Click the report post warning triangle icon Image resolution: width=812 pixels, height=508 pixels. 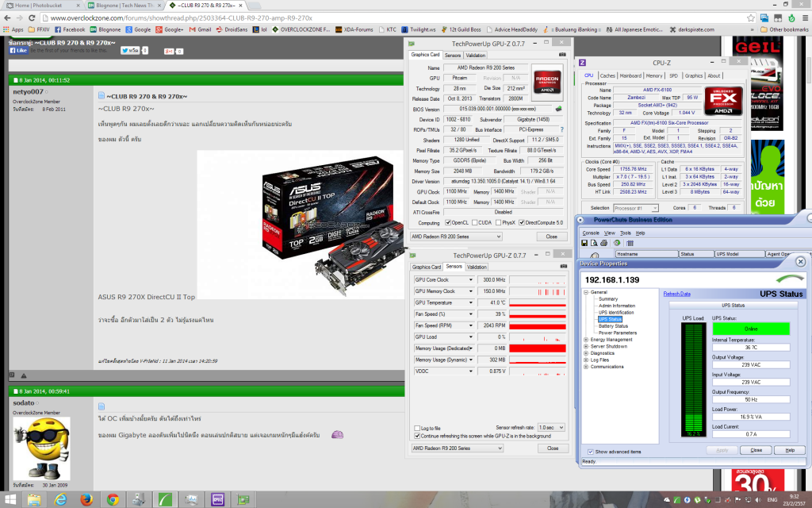pos(23,375)
